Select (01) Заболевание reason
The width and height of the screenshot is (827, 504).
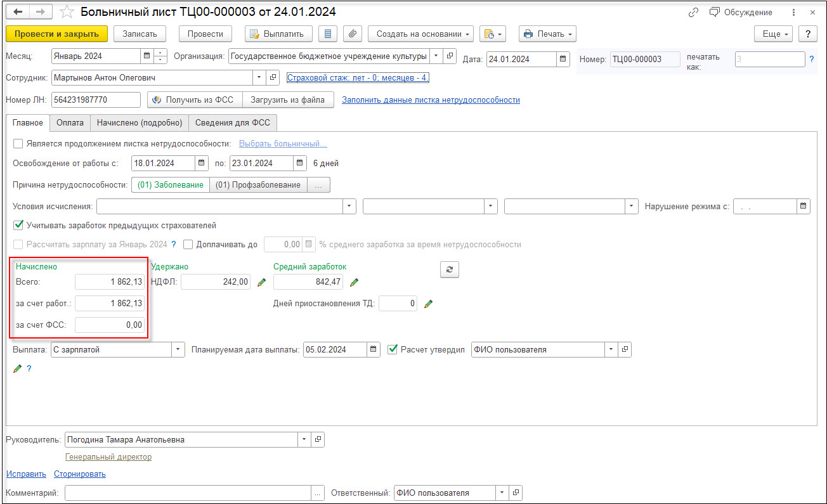click(170, 184)
